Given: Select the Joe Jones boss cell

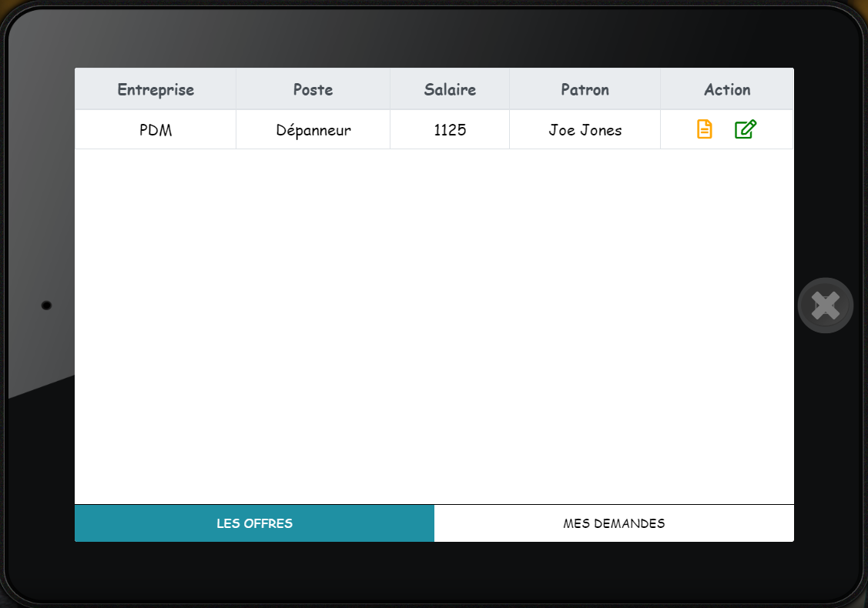Looking at the screenshot, I should (x=585, y=129).
